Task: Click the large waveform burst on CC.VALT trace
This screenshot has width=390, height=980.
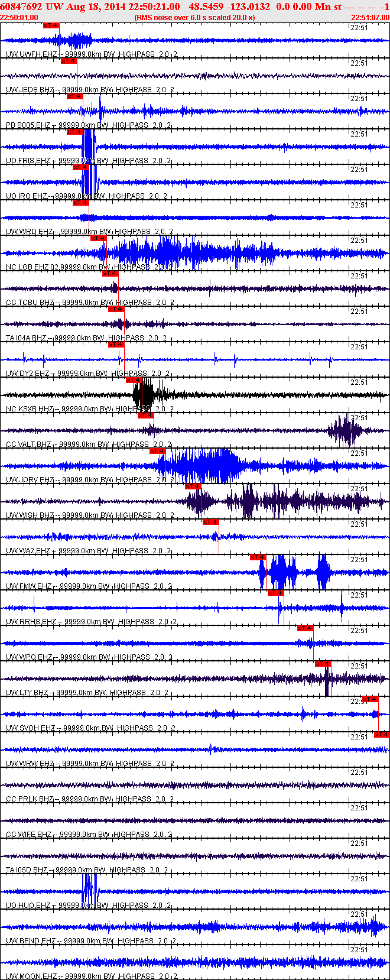Action: pyautogui.click(x=346, y=430)
